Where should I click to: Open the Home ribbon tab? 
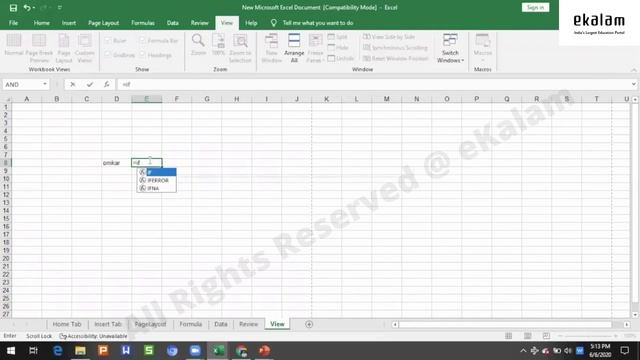coord(42,23)
